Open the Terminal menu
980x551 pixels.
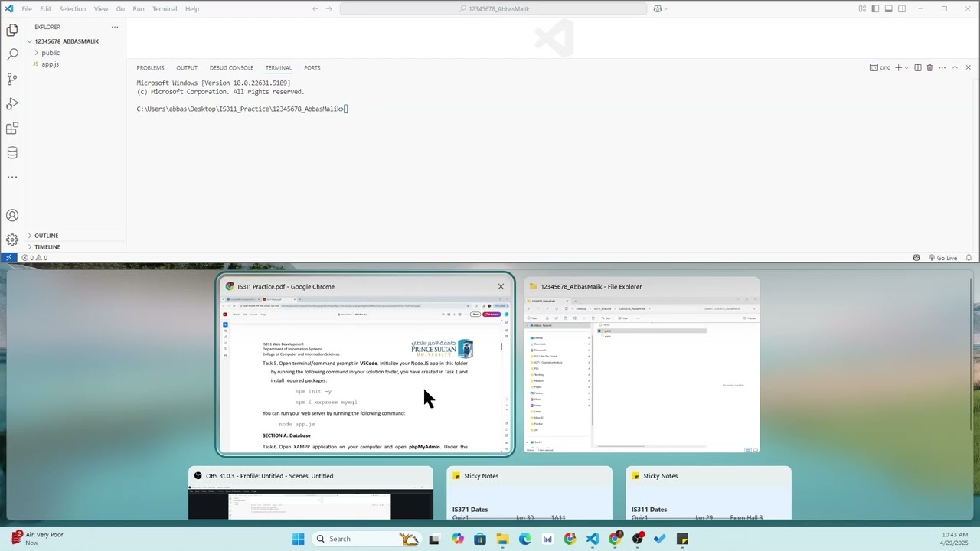pos(165,8)
